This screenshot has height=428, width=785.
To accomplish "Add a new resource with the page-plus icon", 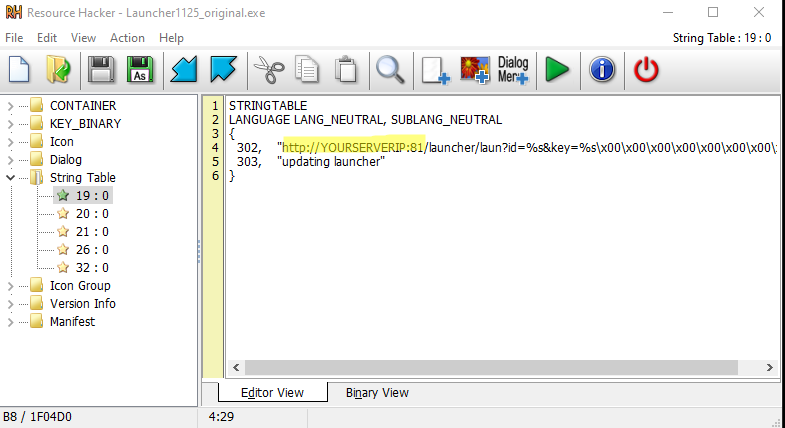I will pos(435,70).
